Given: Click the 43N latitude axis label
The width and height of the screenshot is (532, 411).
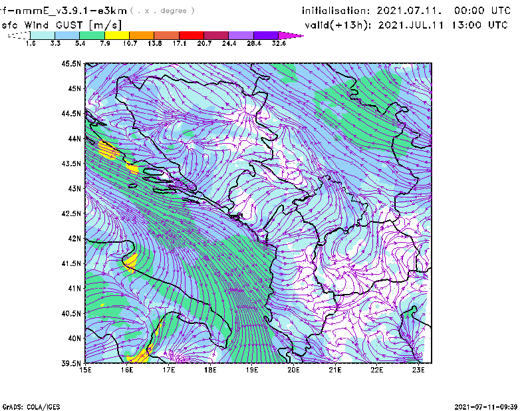Looking at the screenshot, I should click(74, 188).
